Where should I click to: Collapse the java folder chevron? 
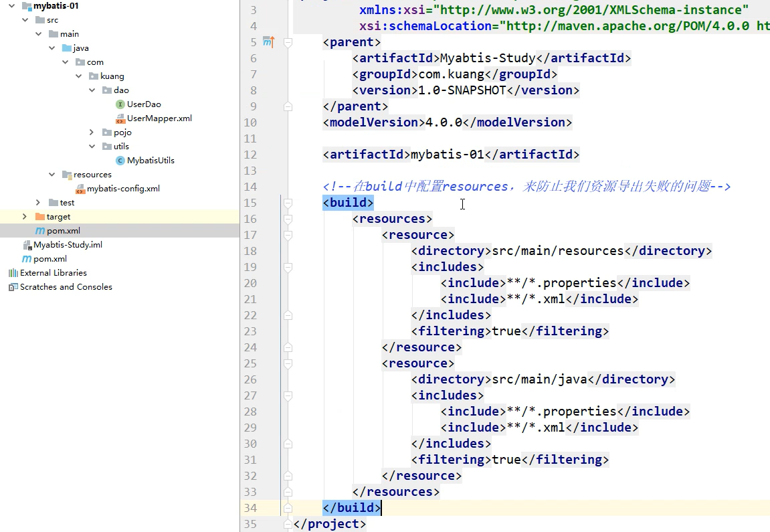coord(52,48)
